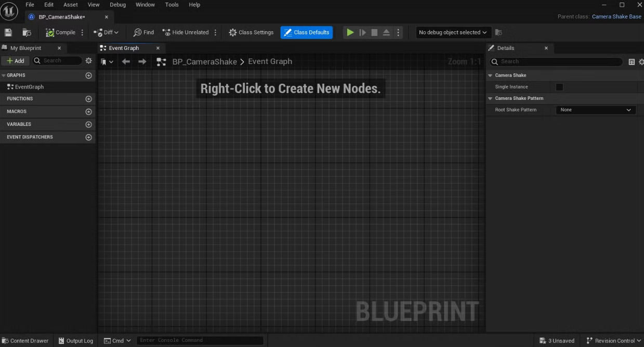Compile the blueprint
This screenshot has height=347, width=644.
[x=61, y=32]
